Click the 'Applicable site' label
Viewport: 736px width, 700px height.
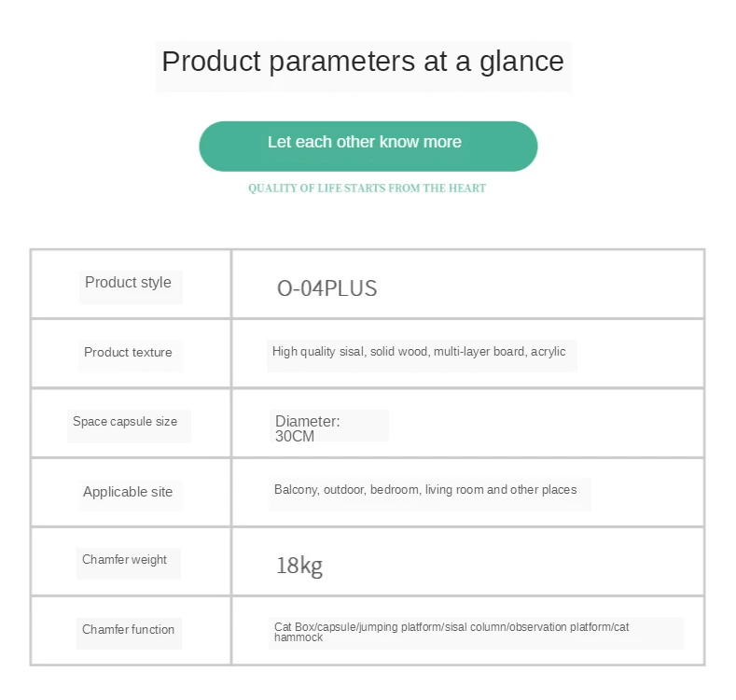(128, 492)
